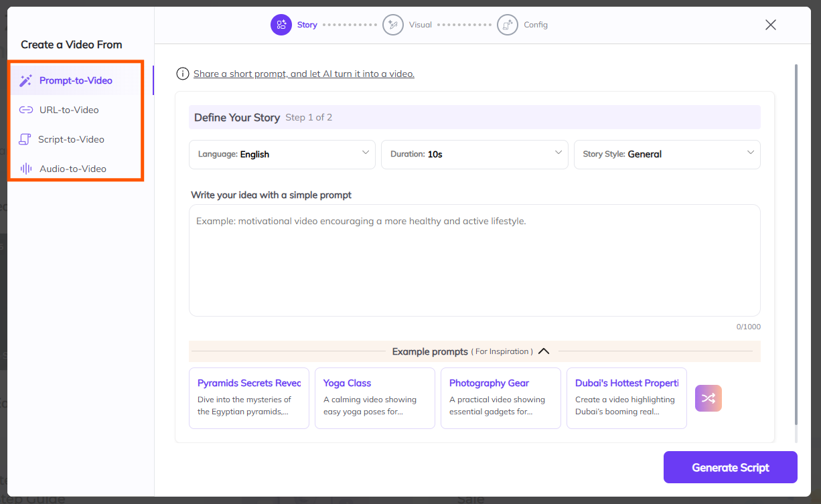Click the 'Write your idea with a simple prompt' label
This screenshot has height=504, width=821.
(x=271, y=195)
